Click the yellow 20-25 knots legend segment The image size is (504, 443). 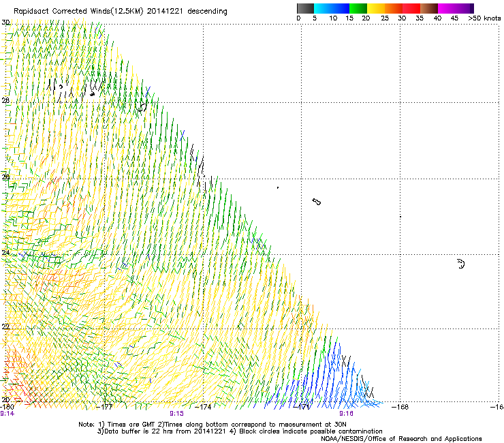[x=376, y=8]
